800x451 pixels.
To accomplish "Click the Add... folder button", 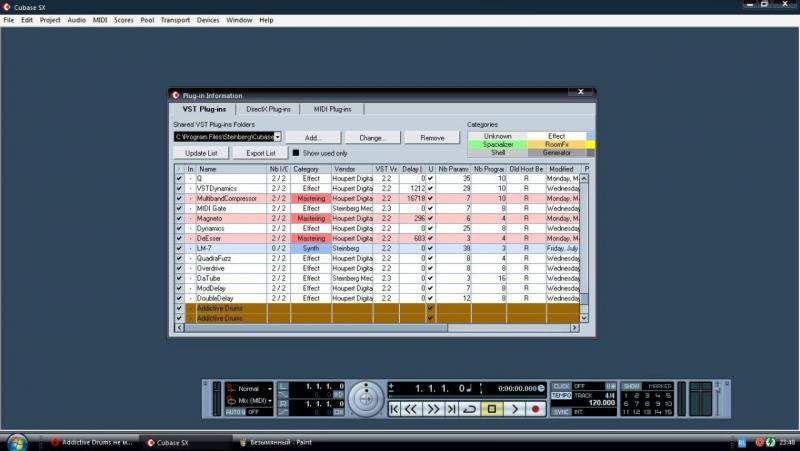I will (x=313, y=138).
